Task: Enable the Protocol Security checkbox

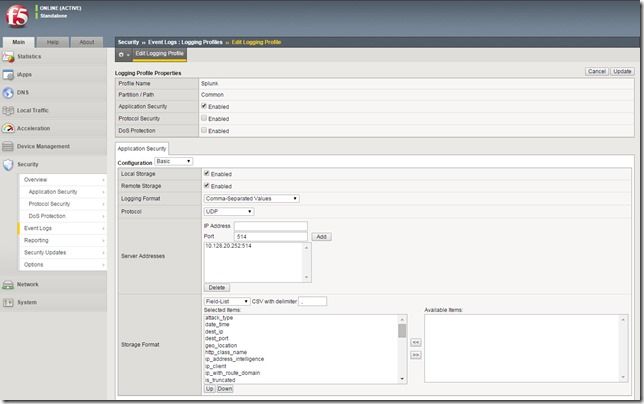Action: 204,118
